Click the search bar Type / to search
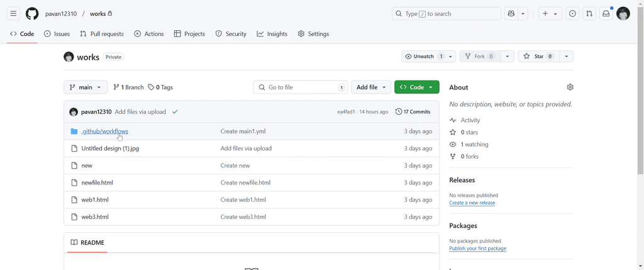 tap(447, 14)
